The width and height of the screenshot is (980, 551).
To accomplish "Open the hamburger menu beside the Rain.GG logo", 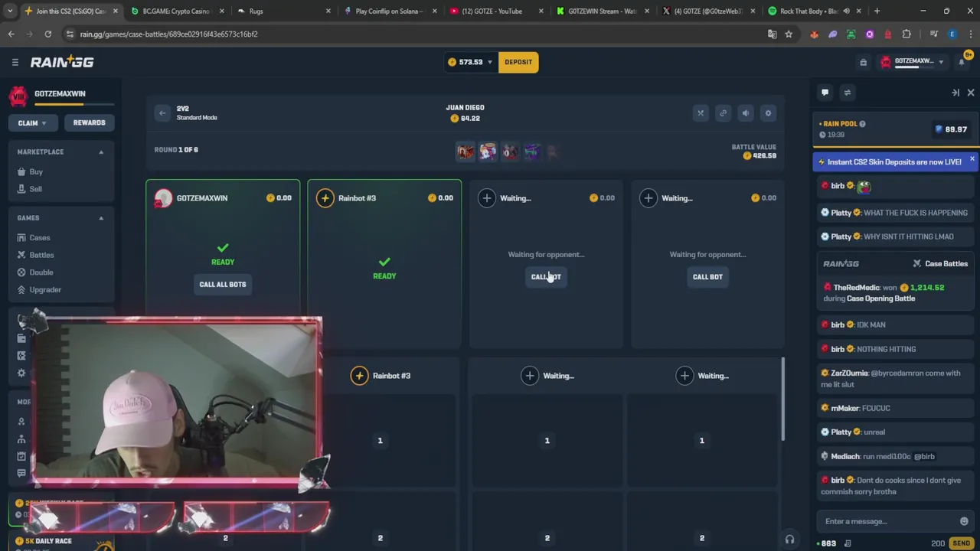I will click(x=15, y=62).
